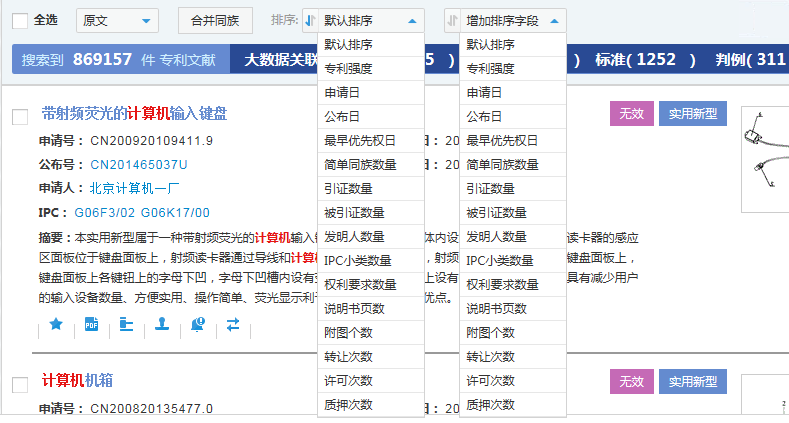Screen dimensions: 789x423
Task: Download PDF via the PDF icon
Action: click(x=91, y=324)
